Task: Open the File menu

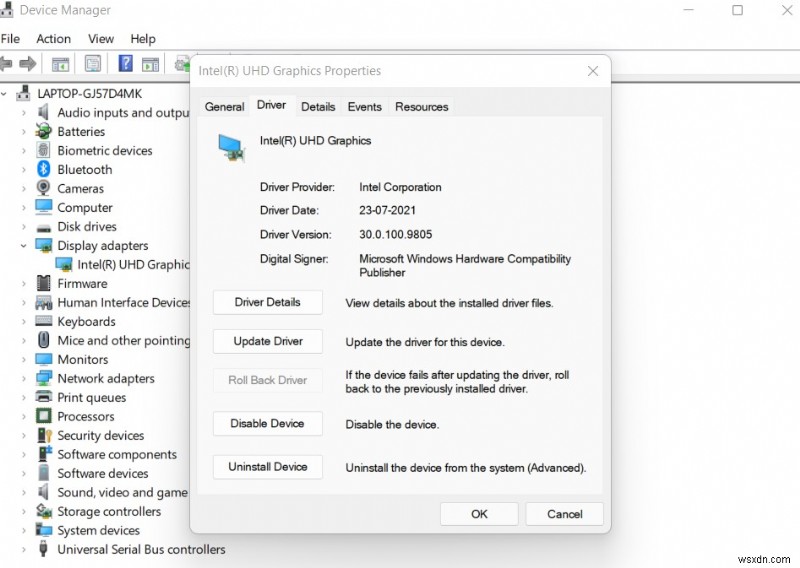Action: point(10,39)
